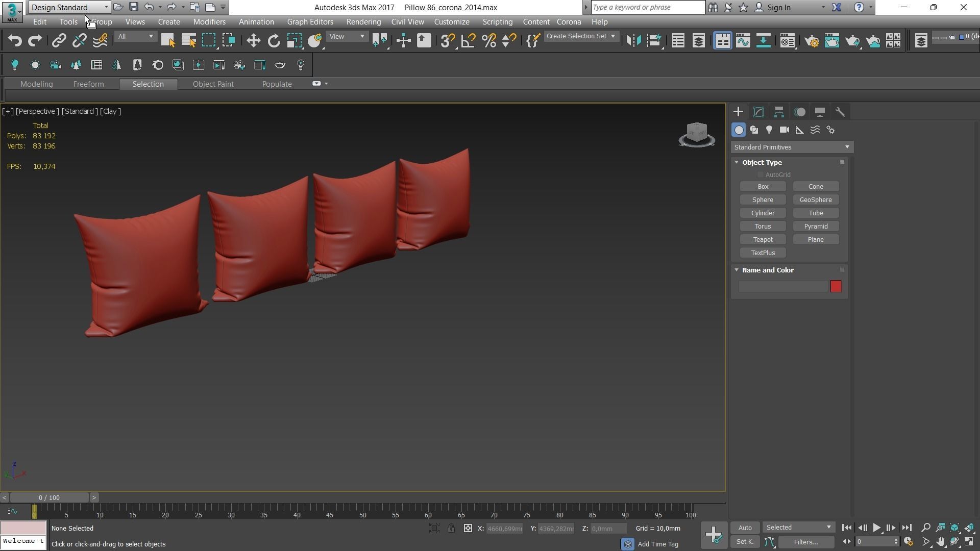The width and height of the screenshot is (980, 551).
Task: Open the Utilities wrench panel icon
Action: 840,112
